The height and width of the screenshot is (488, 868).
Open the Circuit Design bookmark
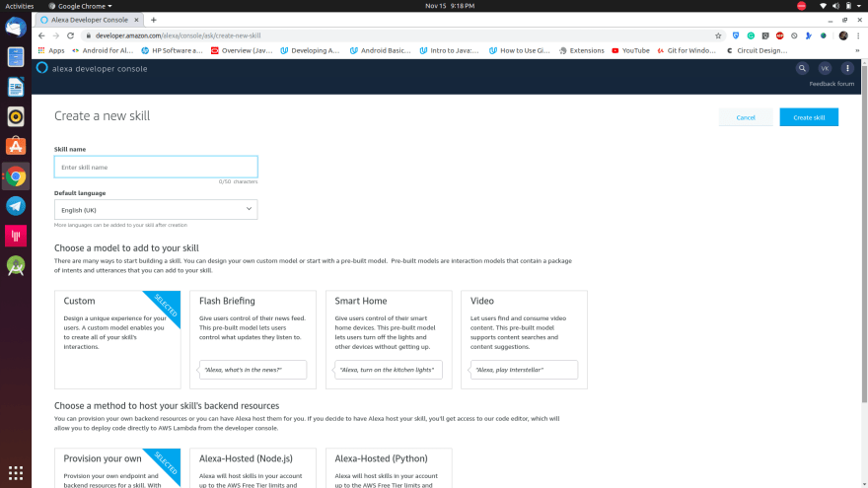[x=757, y=50]
